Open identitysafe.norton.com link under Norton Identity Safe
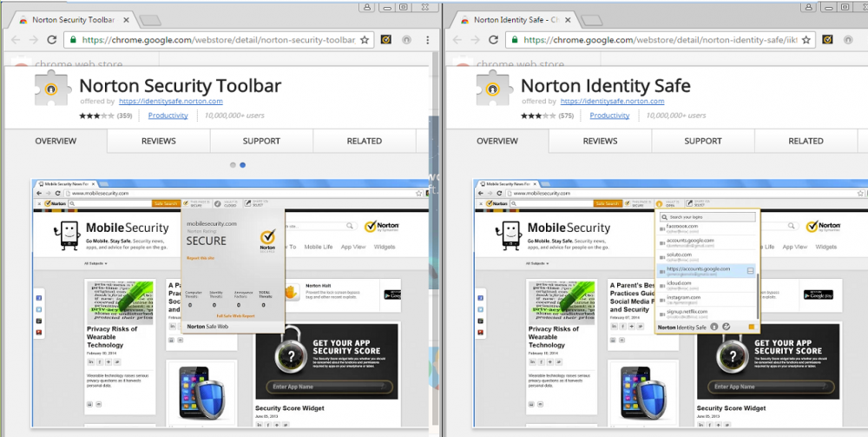Screen dimensions: 868x437 tap(613, 102)
